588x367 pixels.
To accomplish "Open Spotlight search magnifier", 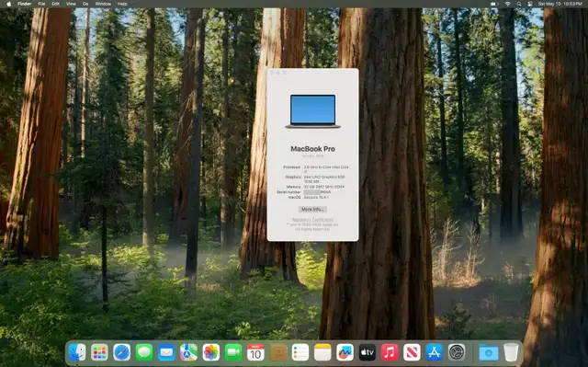I will (x=519, y=4).
